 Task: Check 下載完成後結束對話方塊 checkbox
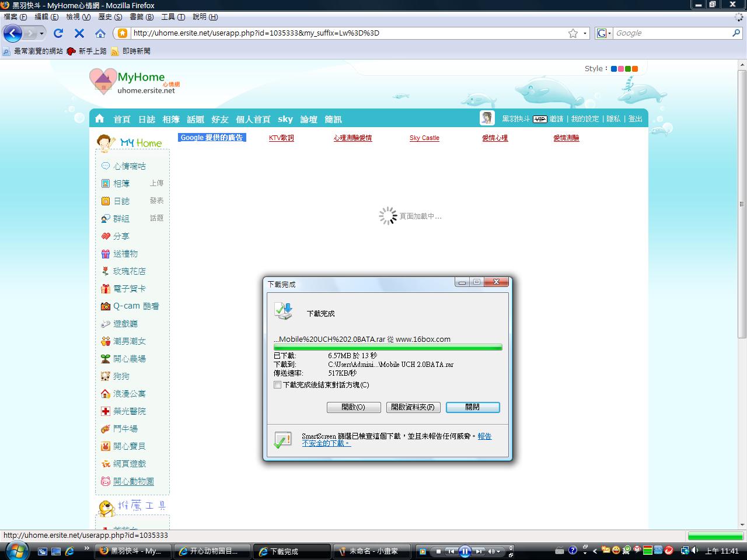tap(277, 385)
